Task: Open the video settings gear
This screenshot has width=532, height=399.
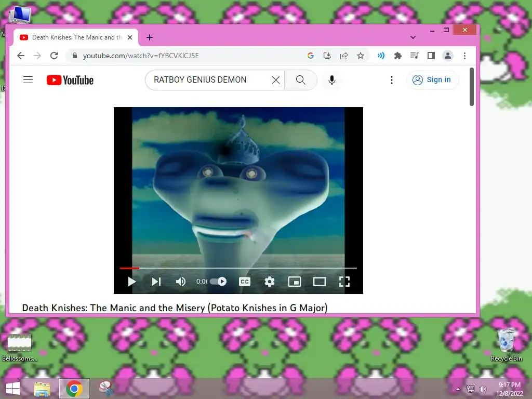Action: pyautogui.click(x=270, y=282)
